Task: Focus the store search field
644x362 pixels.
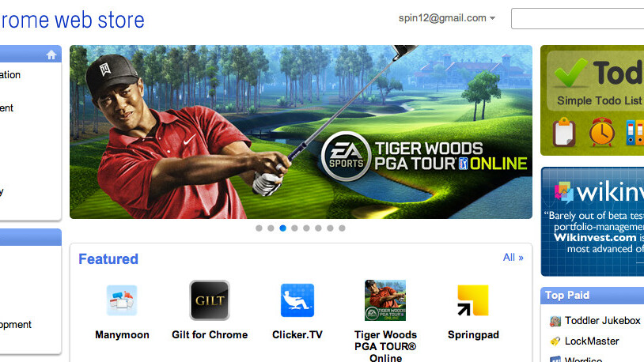Action: (578, 18)
